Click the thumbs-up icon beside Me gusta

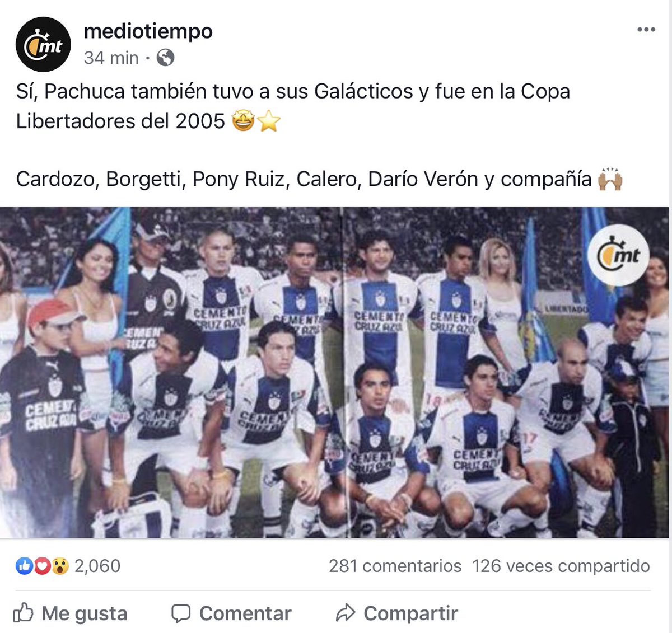point(24,613)
